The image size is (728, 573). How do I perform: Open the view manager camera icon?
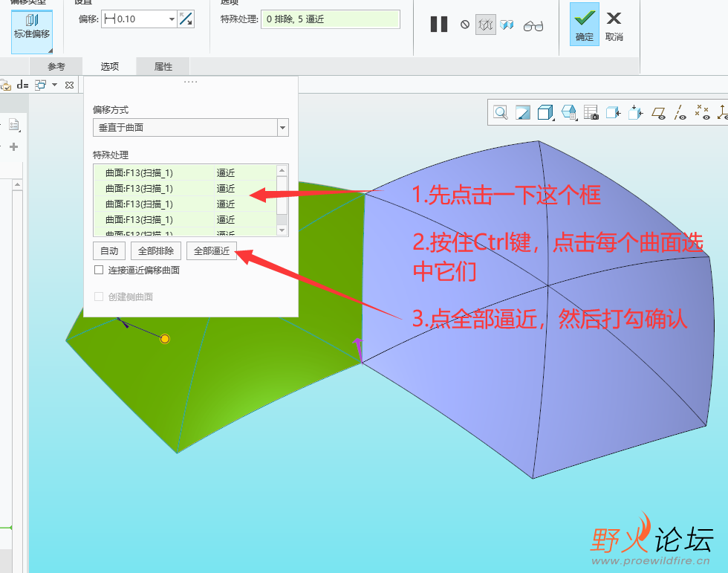[x=591, y=112]
